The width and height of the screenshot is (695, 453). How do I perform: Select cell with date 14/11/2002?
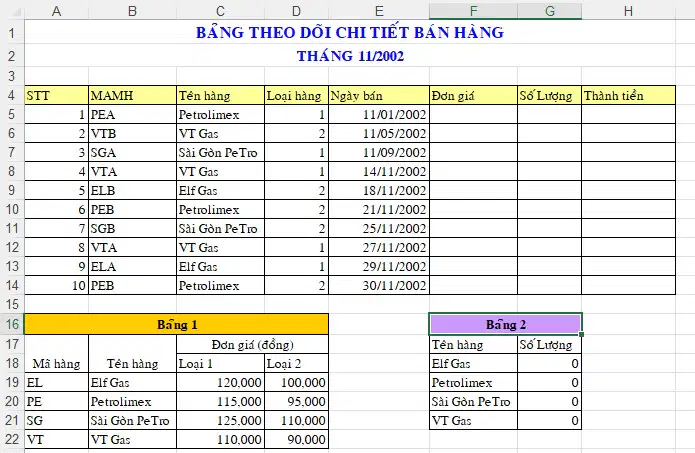click(379, 171)
